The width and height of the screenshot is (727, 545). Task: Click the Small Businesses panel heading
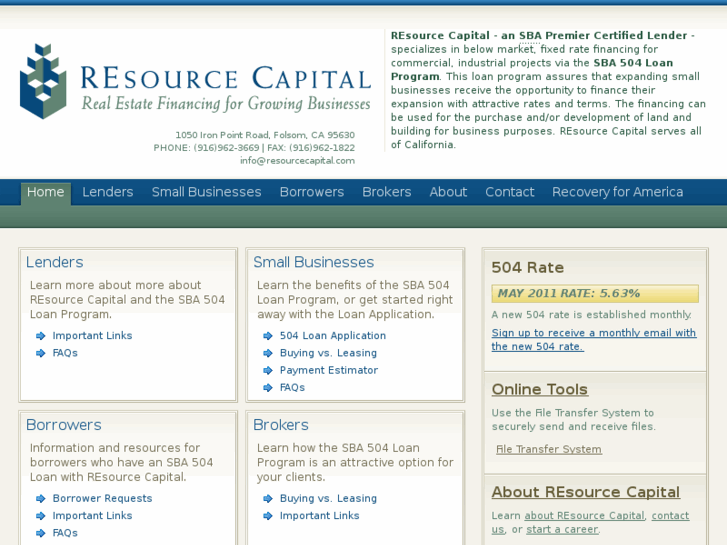pos(313,262)
